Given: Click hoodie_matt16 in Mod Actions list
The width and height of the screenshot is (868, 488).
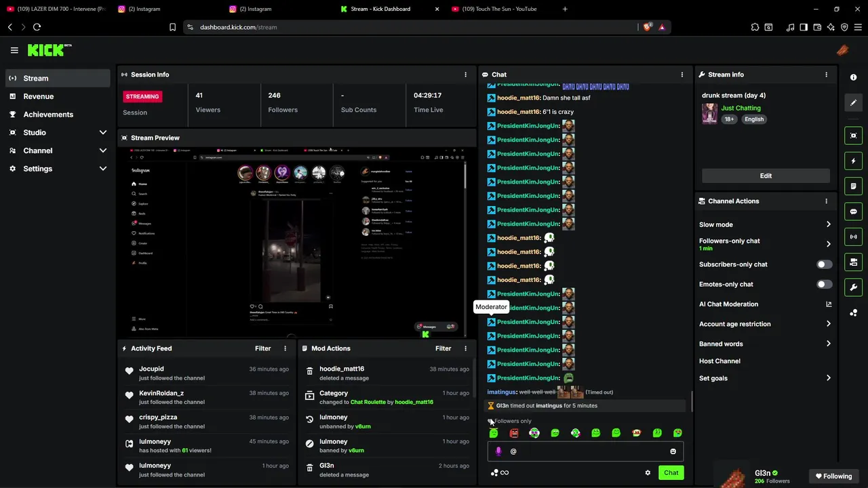Looking at the screenshot, I should tap(342, 369).
